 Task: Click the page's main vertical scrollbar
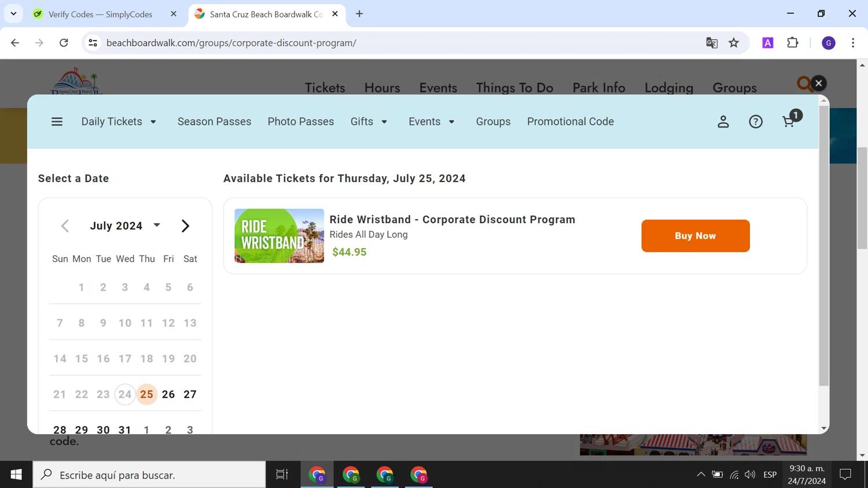(x=862, y=198)
